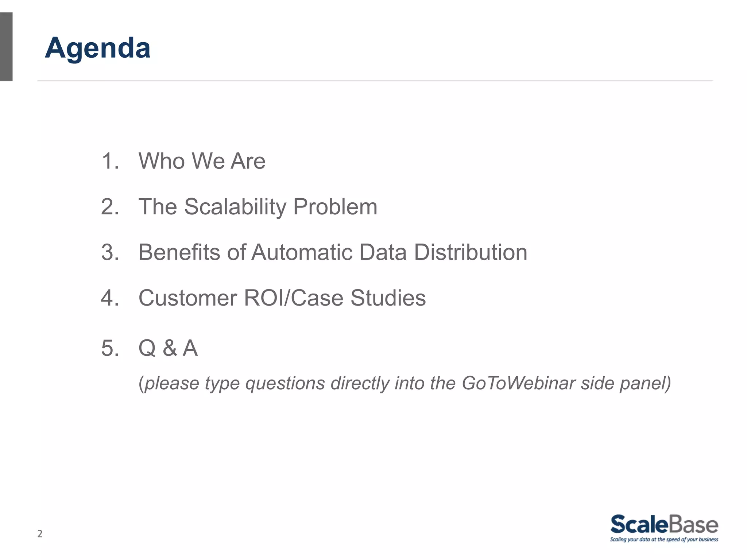The height and width of the screenshot is (560, 747).
Task: Click the word "GoToWebinar" in the note
Action: coord(518,383)
